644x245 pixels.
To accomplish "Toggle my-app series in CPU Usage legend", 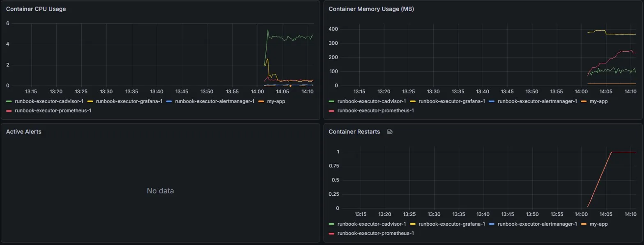I will [276, 101].
